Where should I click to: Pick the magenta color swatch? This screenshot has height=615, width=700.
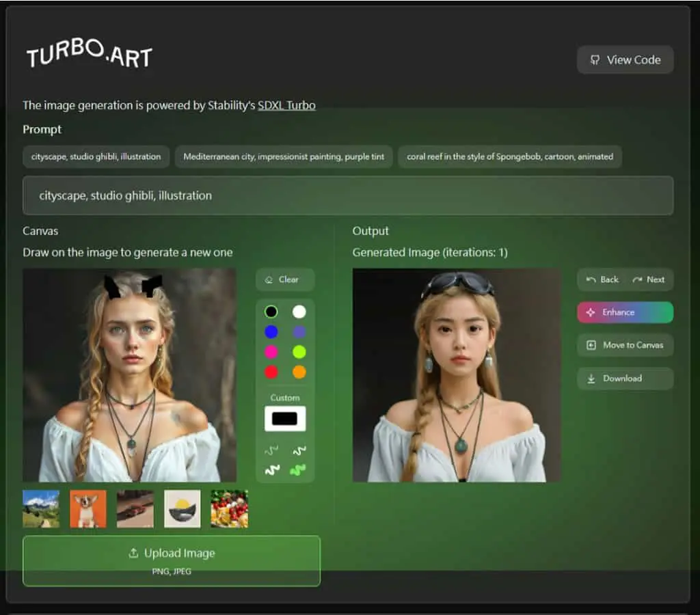tap(271, 352)
